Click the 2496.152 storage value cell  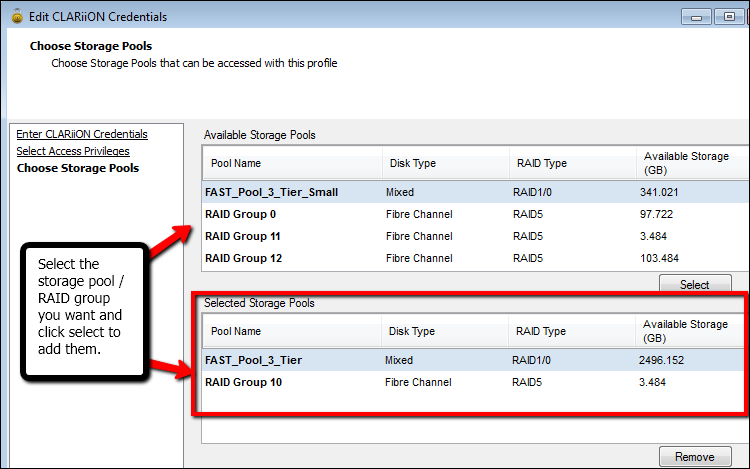click(x=661, y=360)
